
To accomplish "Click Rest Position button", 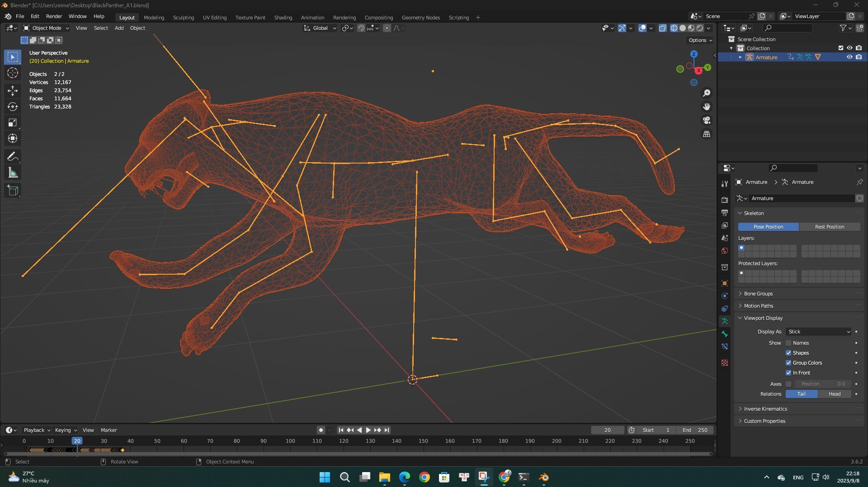I will click(x=829, y=227).
